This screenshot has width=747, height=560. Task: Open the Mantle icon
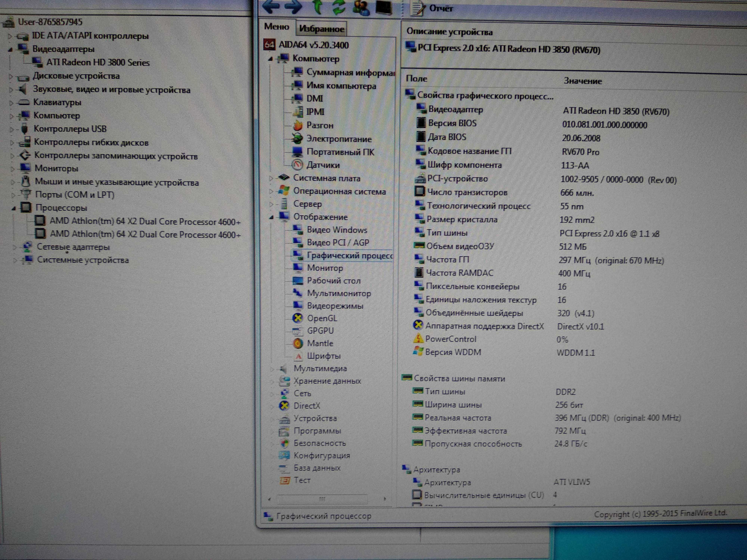(x=298, y=343)
